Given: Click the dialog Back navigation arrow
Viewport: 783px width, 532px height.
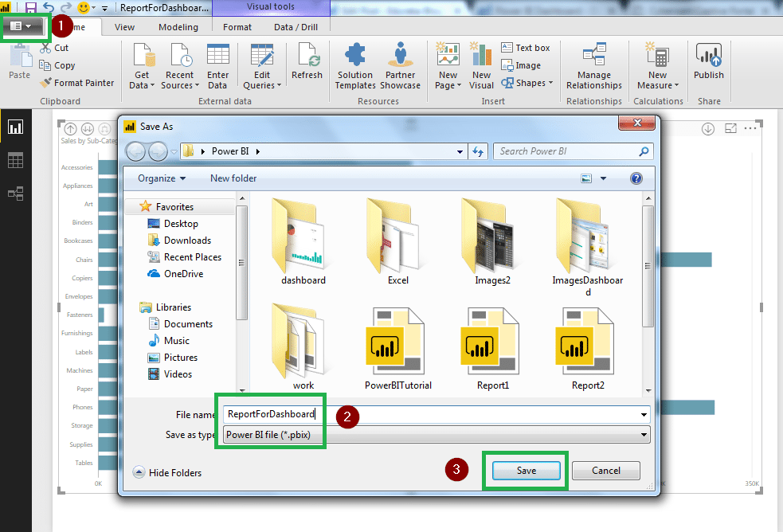Looking at the screenshot, I should [135, 151].
